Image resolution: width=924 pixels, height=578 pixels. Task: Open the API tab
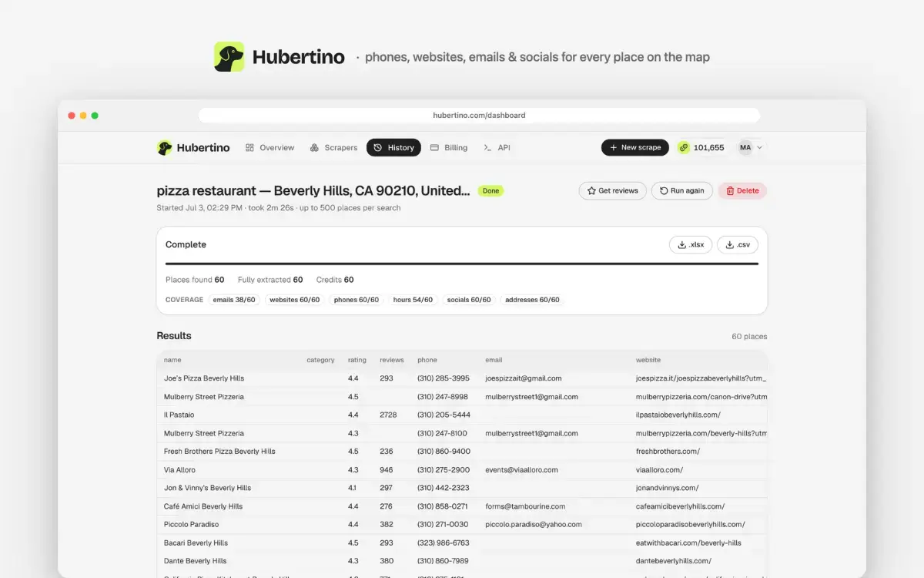tap(497, 147)
